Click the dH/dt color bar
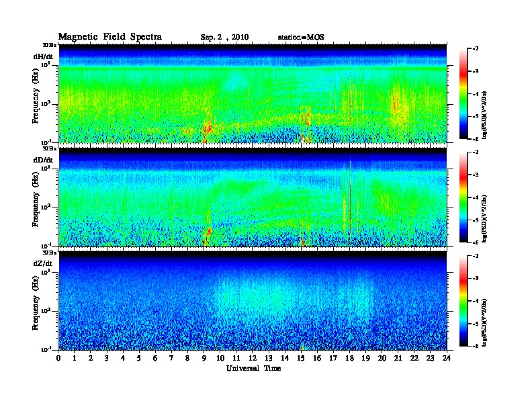Screen dimensions: 532x411 [463, 93]
